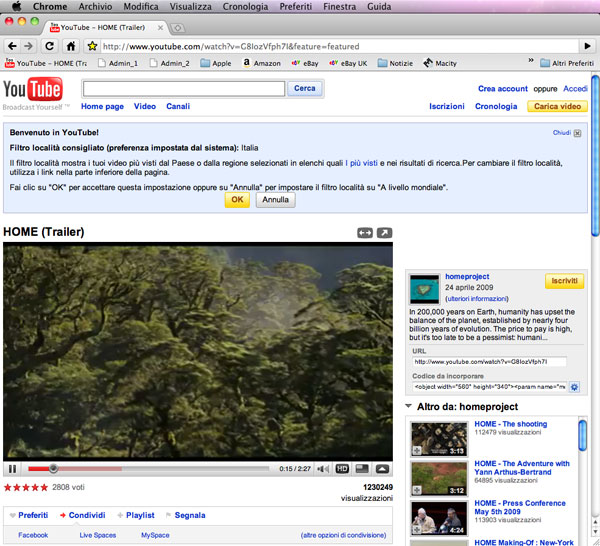Open Altri Preferiti bookmarks folder
600x546 pixels.
(567, 63)
